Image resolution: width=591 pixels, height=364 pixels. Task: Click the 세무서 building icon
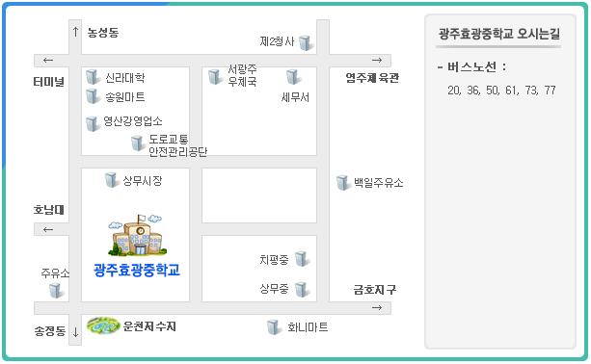(x=293, y=77)
